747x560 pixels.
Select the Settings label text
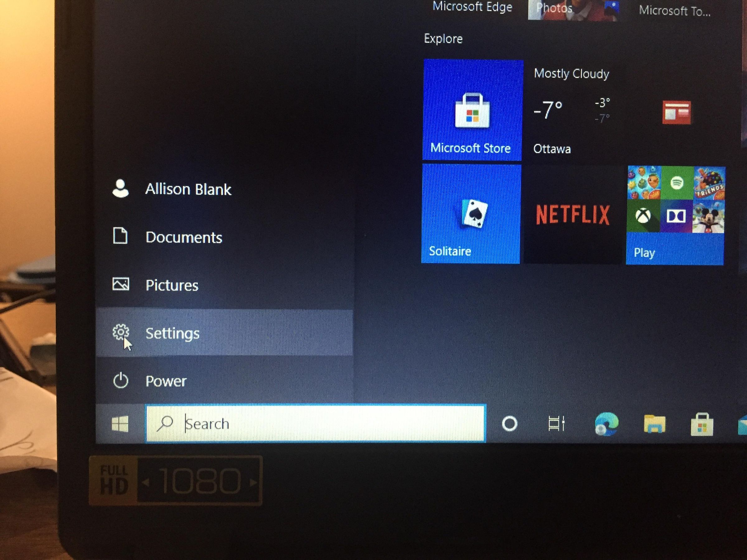tap(172, 333)
